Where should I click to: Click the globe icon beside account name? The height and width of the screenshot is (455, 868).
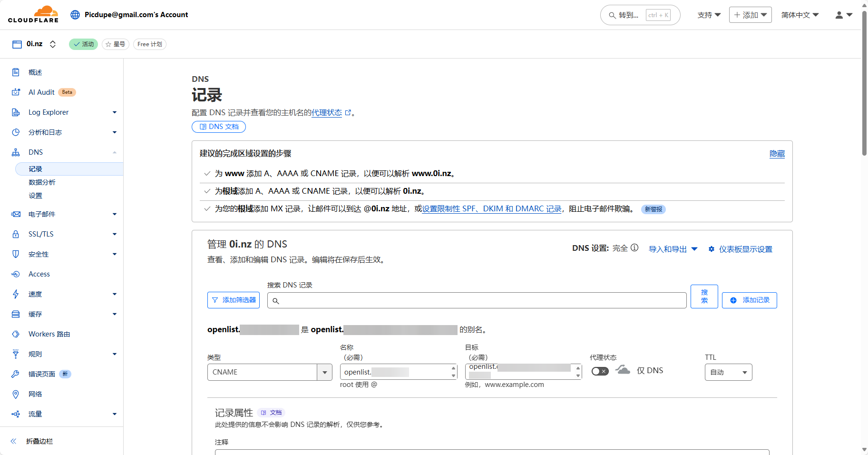pos(75,15)
